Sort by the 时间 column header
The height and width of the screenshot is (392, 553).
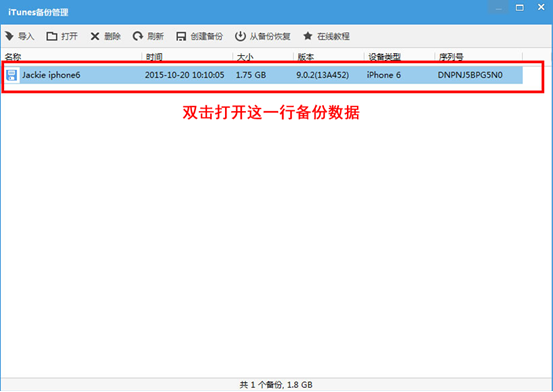[x=154, y=57]
